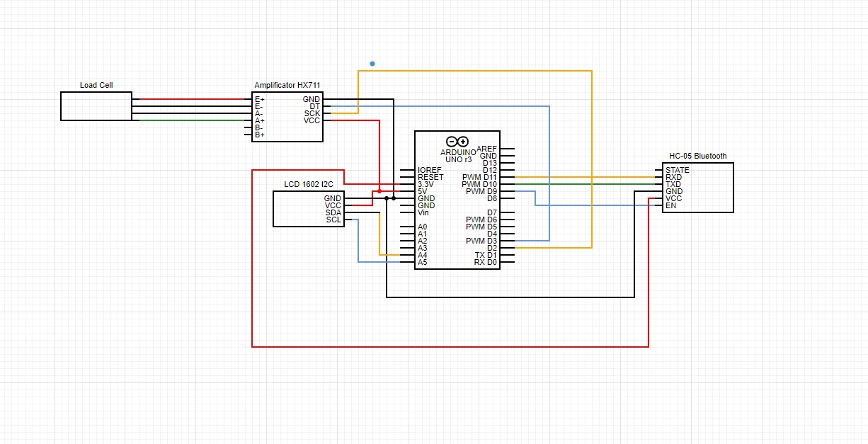Viewport: 868px width, 444px height.
Task: Click the IOREF pin label
Action: click(x=429, y=170)
